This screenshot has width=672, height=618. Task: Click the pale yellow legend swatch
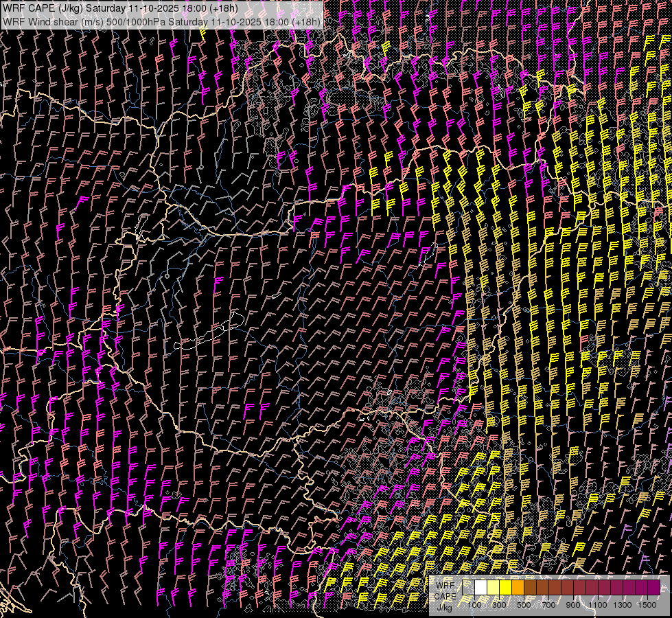click(x=494, y=588)
